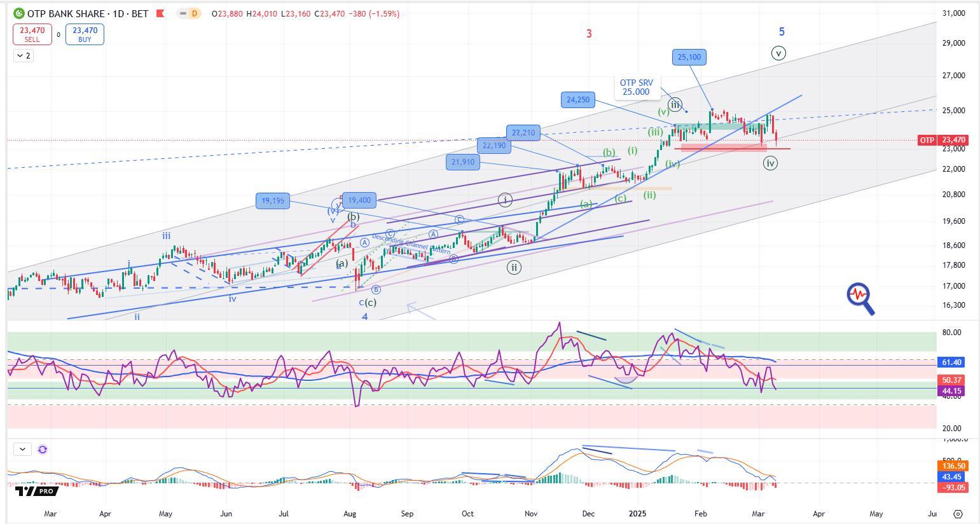This screenshot has height=524, width=980.
Task: Select the 19,400 price callout label
Action: click(x=359, y=200)
